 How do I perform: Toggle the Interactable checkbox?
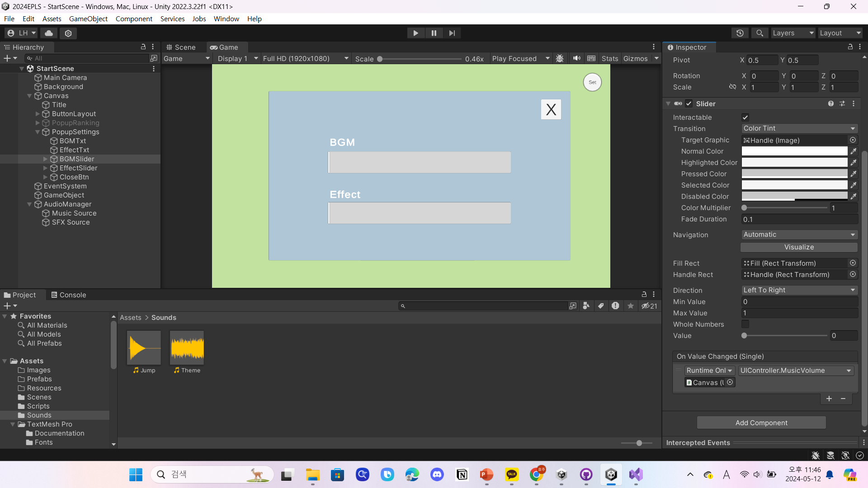pos(745,117)
